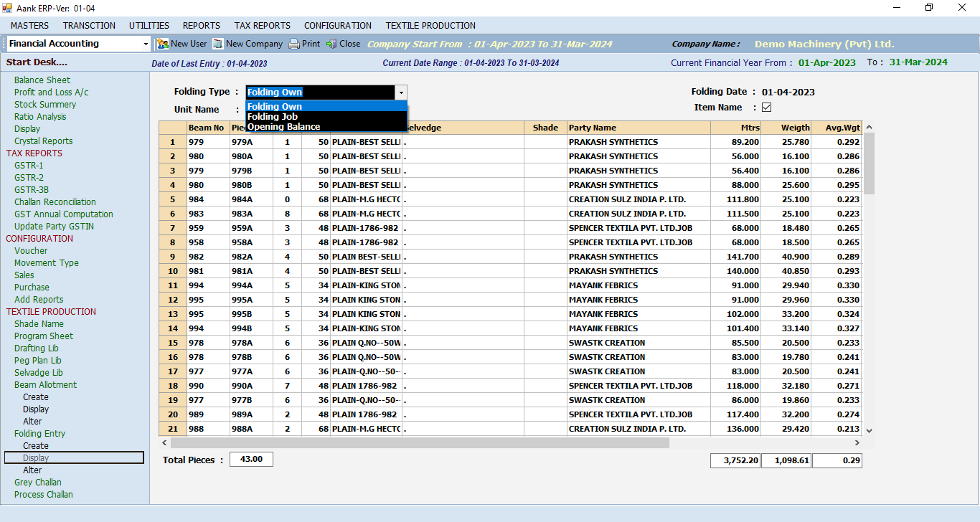Click the total weight field 1,098.61
Image resolution: width=980 pixels, height=522 pixels.
[786, 461]
